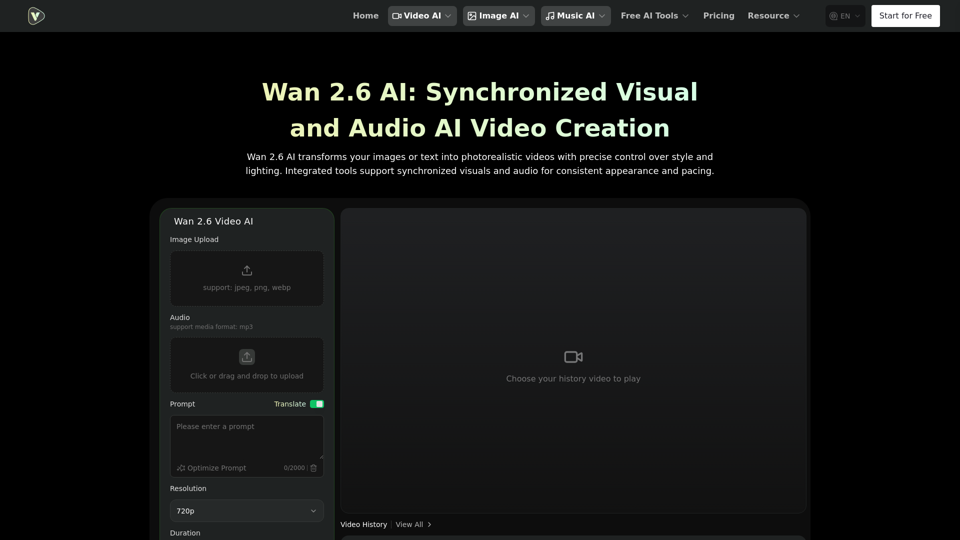Click the image upload drop area
The height and width of the screenshot is (540, 960).
[247, 279]
